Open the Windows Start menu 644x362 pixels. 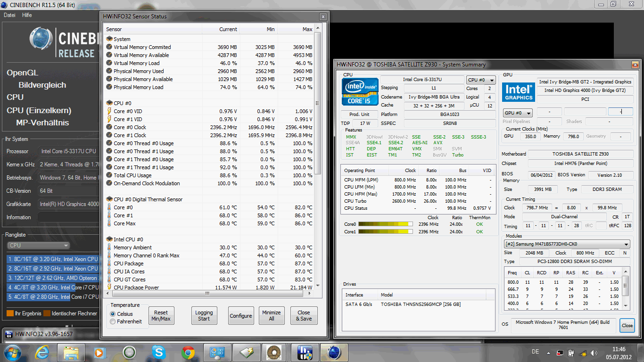click(12, 352)
